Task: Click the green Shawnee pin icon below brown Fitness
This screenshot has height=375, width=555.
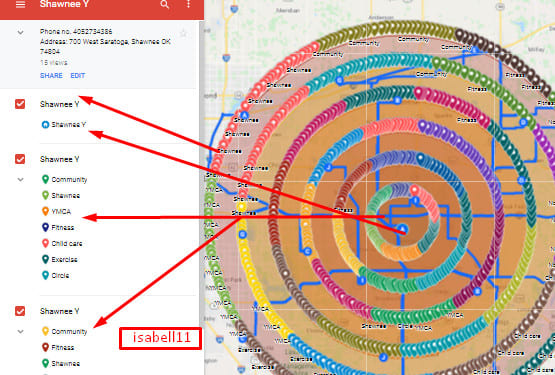Action: pos(45,363)
